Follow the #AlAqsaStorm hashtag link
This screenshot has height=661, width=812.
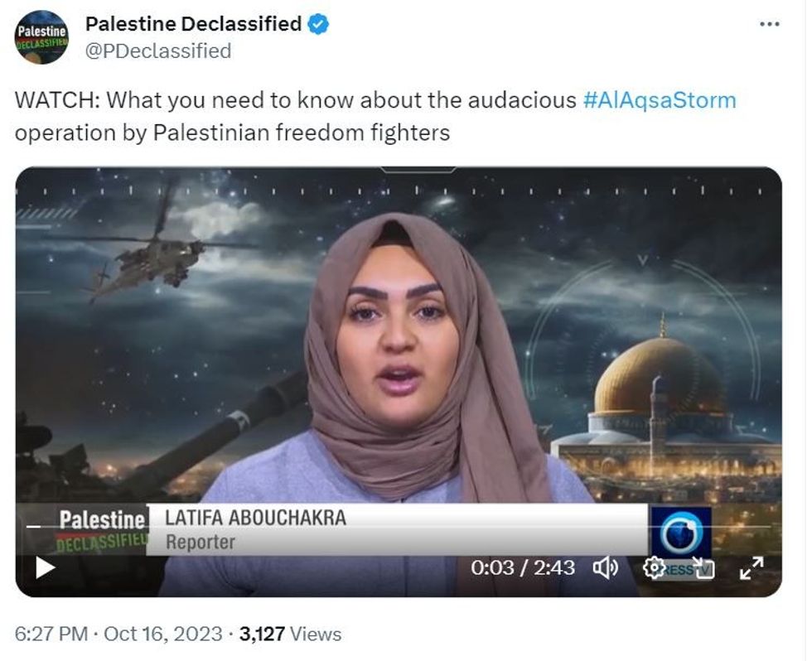click(x=660, y=100)
